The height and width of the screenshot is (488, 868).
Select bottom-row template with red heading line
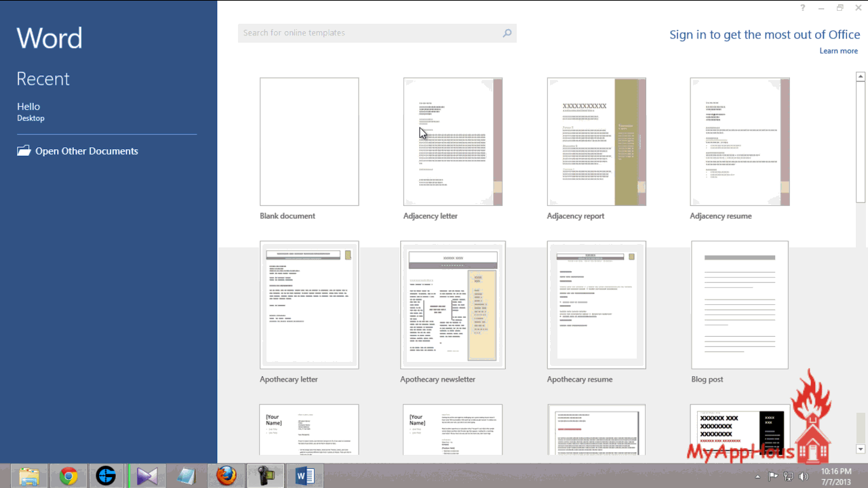click(x=597, y=429)
